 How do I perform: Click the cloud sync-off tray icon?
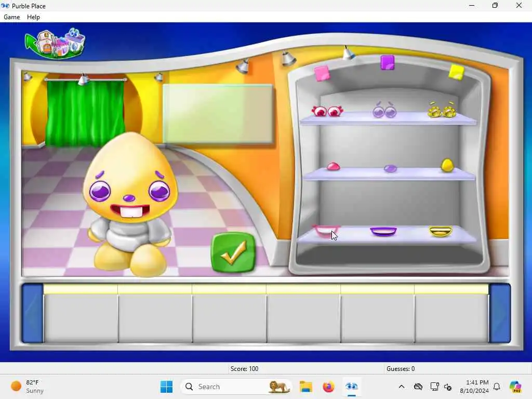point(418,387)
